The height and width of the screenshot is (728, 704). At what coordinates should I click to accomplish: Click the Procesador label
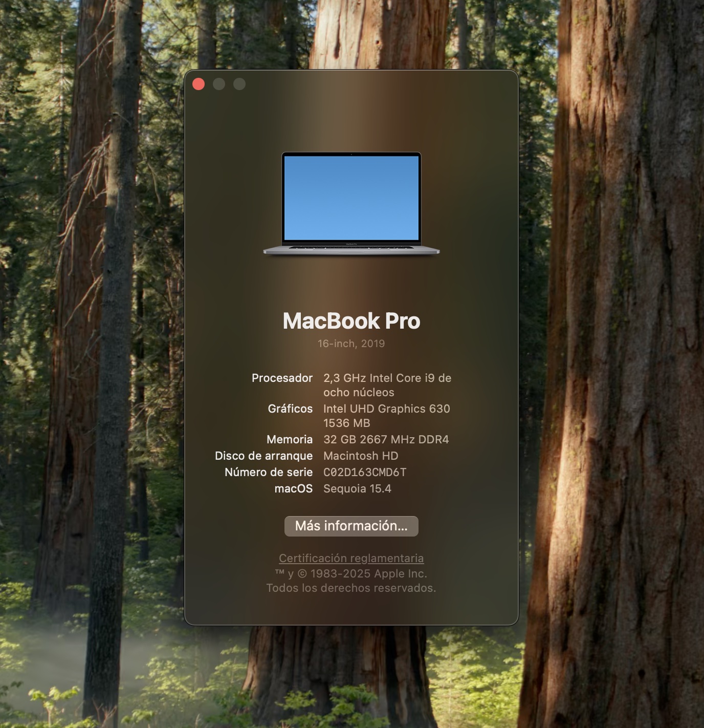pos(282,378)
